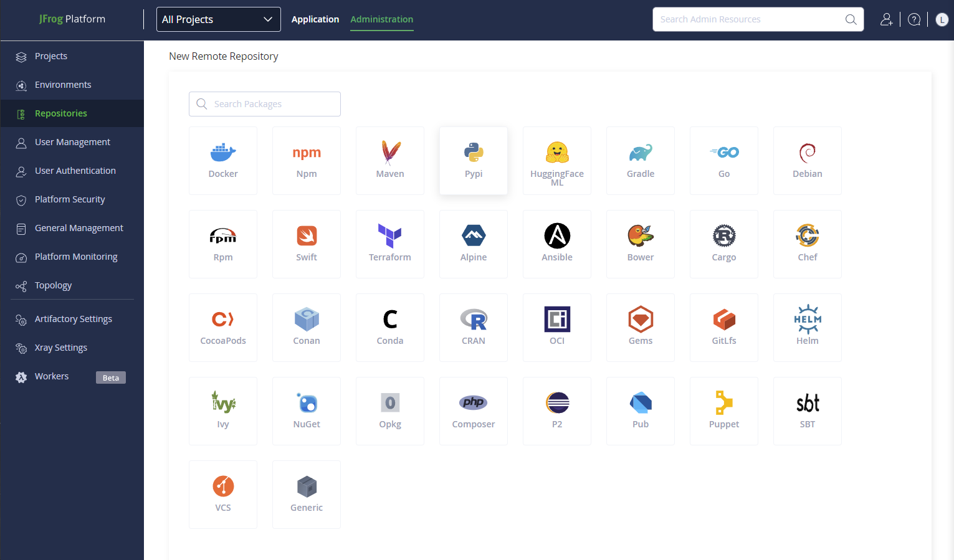The width and height of the screenshot is (954, 560).
Task: Choose the Ivy package type
Action: [223, 411]
